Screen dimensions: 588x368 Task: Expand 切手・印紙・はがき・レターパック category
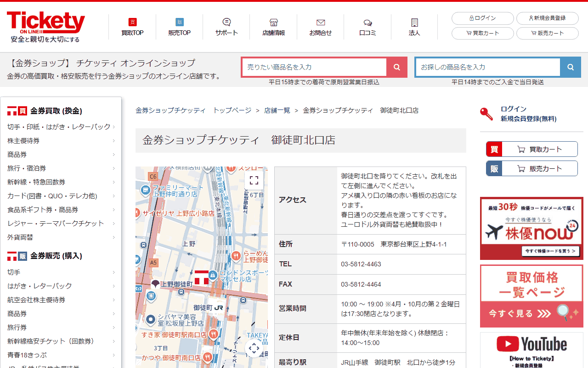pyautogui.click(x=61, y=126)
